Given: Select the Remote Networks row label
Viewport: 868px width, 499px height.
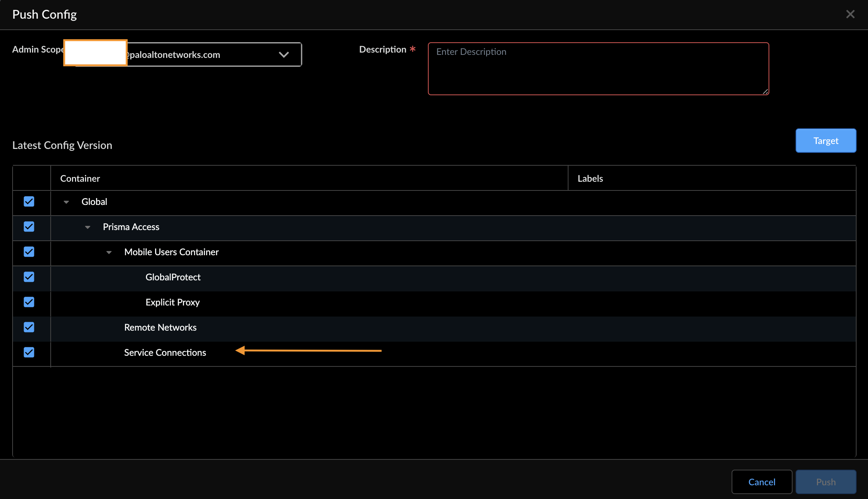Looking at the screenshot, I should [x=160, y=328].
